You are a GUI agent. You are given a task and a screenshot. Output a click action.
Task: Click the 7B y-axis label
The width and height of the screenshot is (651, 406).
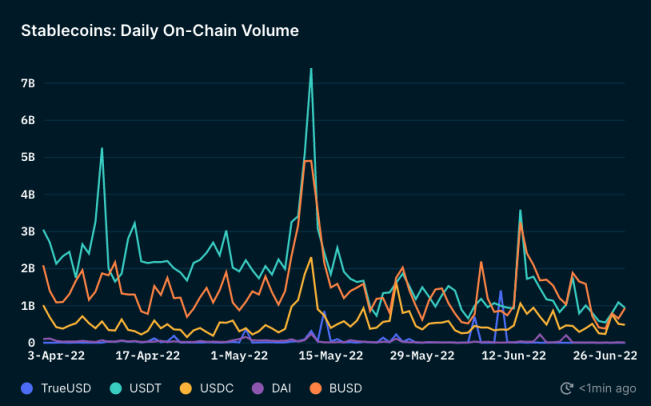[28, 83]
